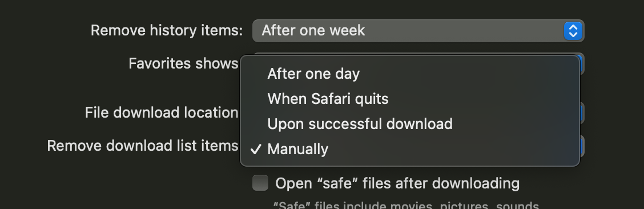The image size is (644, 209).
Task: Click the checkmark icon beside Manually
Action: [255, 149]
